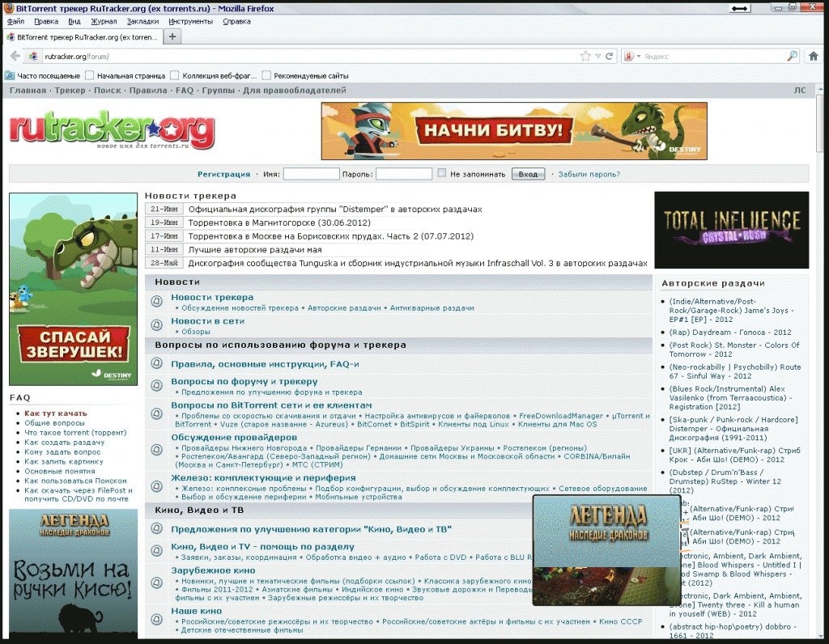Click the НАЧНИ БИТВУ! banner
829x644 pixels.
pyautogui.click(x=514, y=131)
